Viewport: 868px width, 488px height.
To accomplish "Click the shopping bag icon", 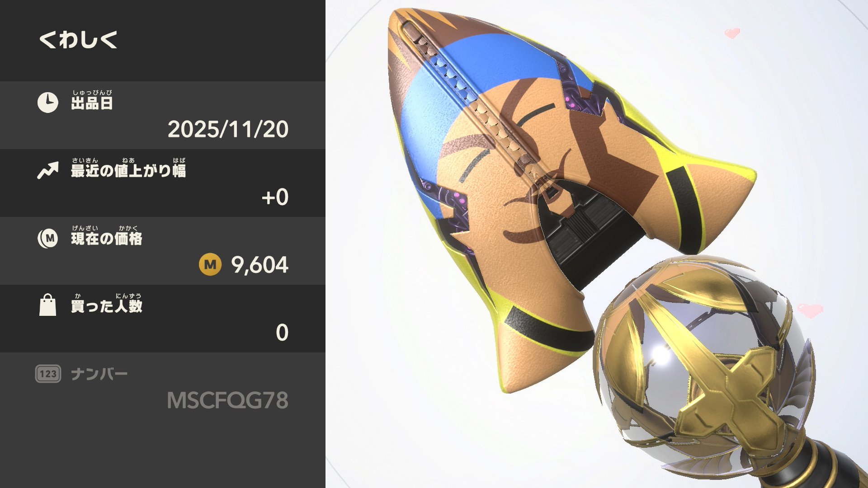I will 48,305.
